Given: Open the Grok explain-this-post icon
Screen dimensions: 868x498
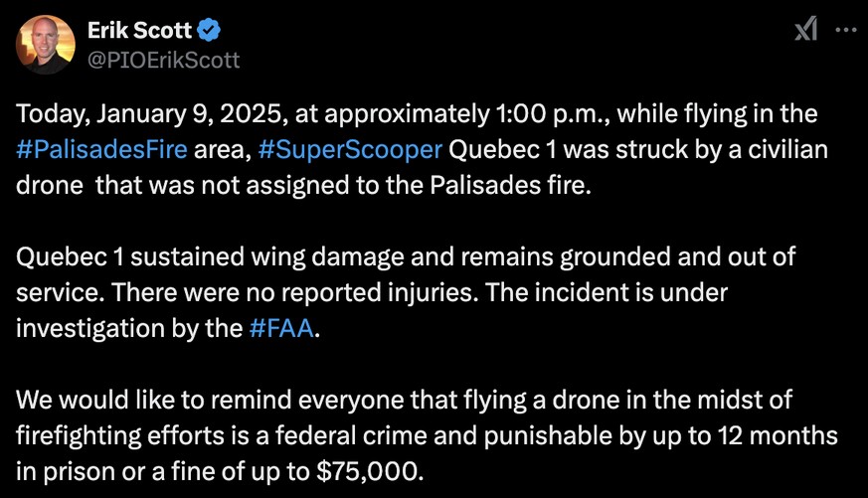Looking at the screenshot, I should [806, 30].
